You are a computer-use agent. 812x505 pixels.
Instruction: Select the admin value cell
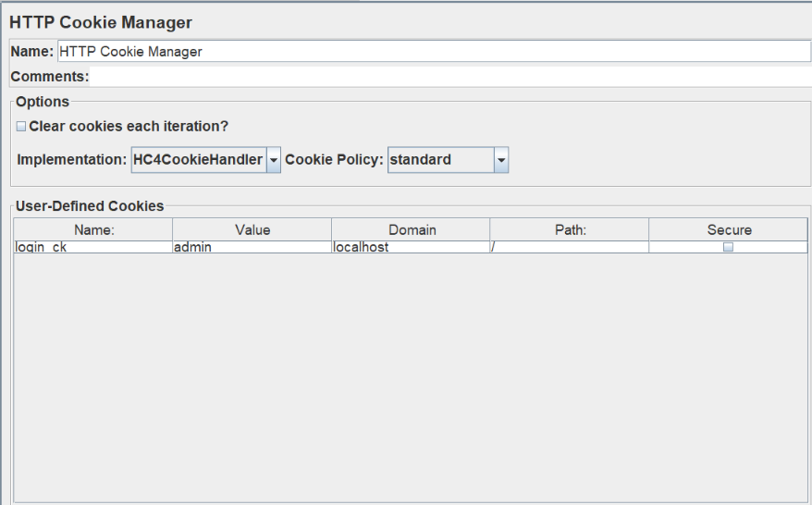pos(252,248)
